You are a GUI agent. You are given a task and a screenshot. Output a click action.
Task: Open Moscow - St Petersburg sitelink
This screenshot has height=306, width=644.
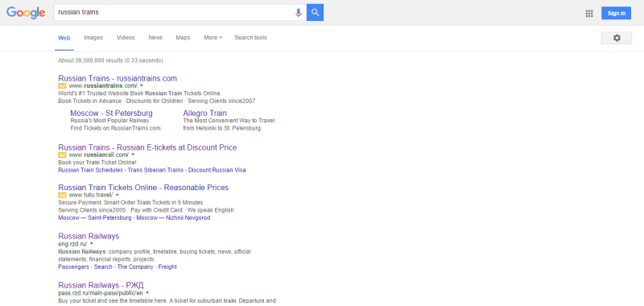[x=111, y=113]
